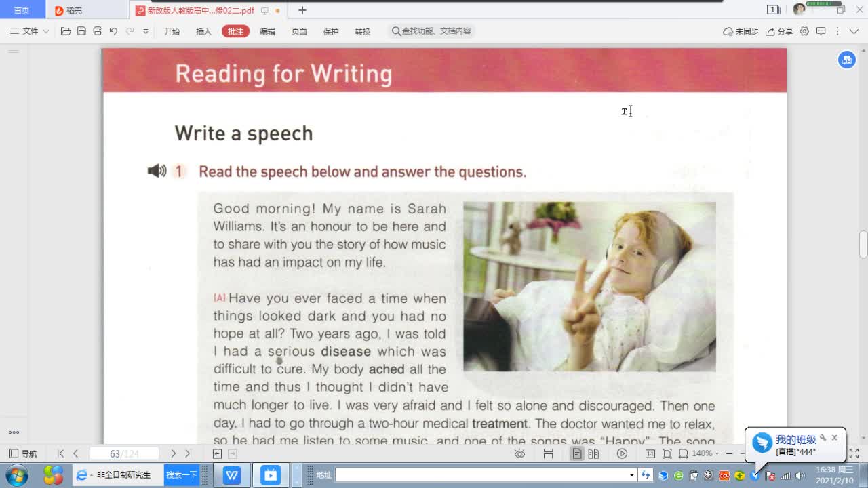Click the redo arrow icon
Image resolution: width=868 pixels, height=488 pixels.
(x=130, y=31)
